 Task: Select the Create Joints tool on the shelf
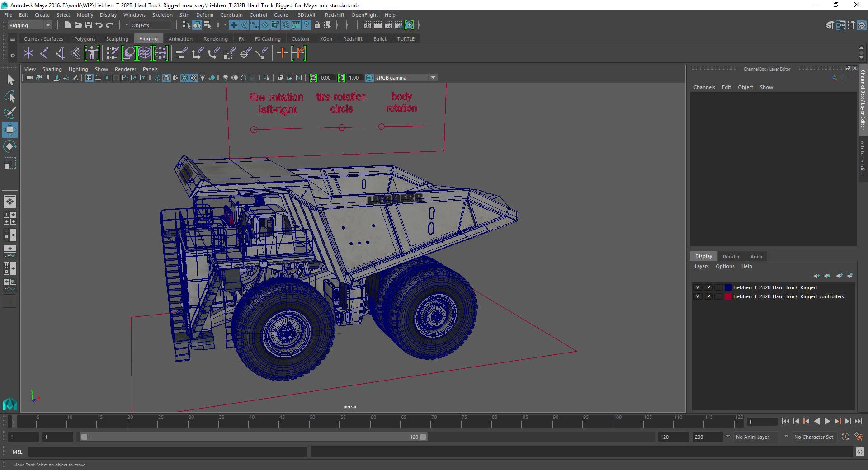click(x=44, y=53)
